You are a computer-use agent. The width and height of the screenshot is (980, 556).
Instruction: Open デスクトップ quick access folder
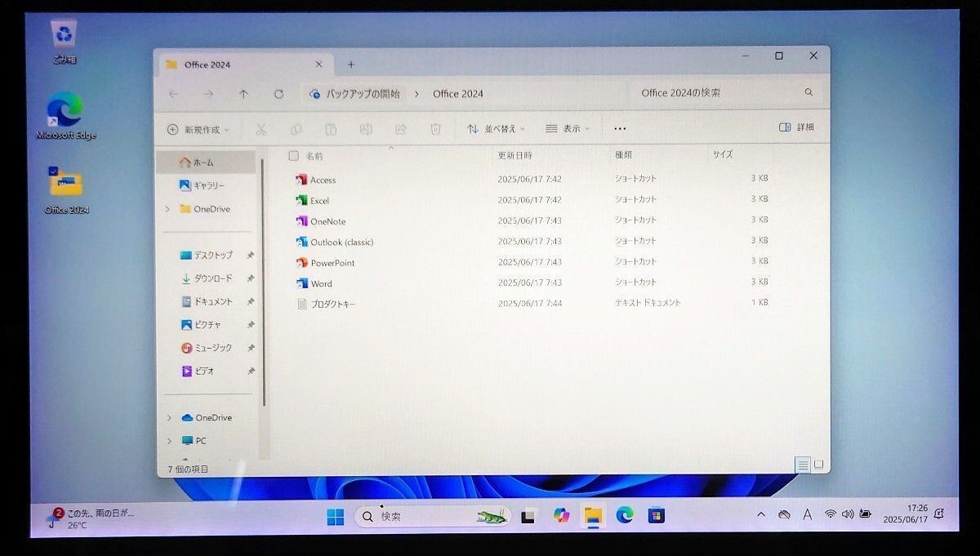pyautogui.click(x=206, y=255)
